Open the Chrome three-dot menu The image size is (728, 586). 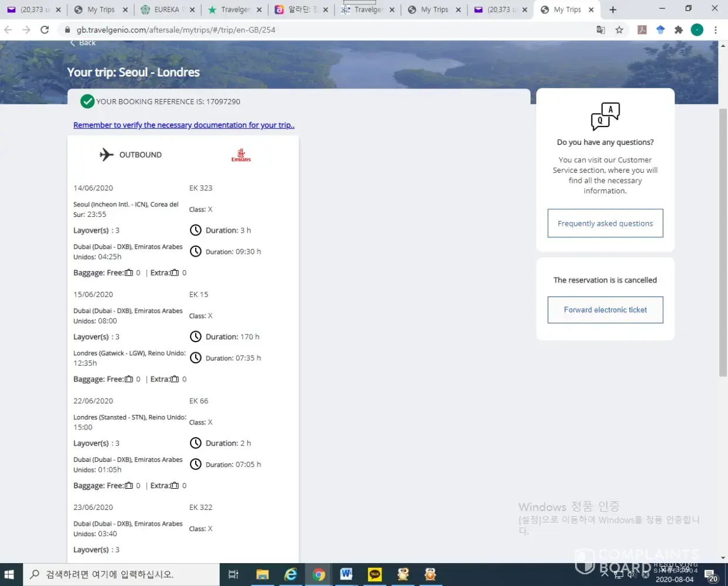716,29
